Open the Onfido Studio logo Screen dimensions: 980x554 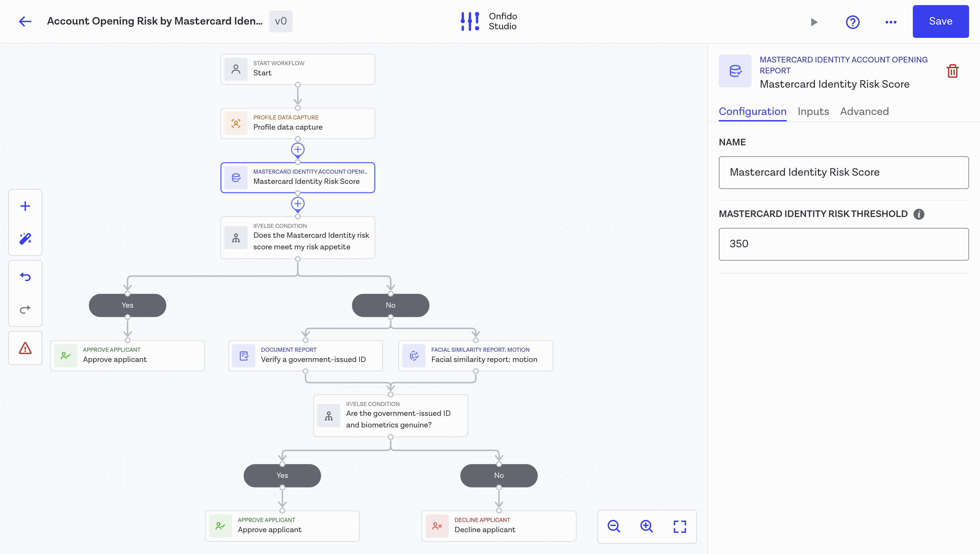pyautogui.click(x=489, y=21)
